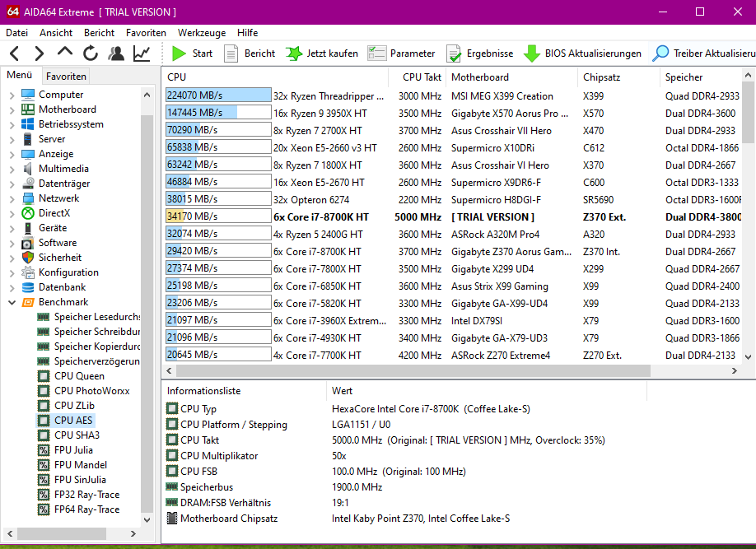Open the Datei menu
Viewport: 756px width, 549px height.
(16, 33)
